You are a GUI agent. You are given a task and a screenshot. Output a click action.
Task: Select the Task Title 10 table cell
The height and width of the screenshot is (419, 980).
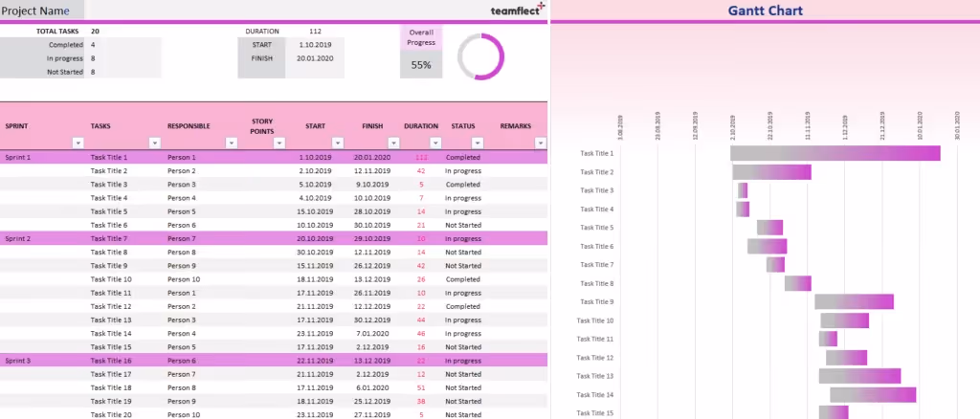111,279
